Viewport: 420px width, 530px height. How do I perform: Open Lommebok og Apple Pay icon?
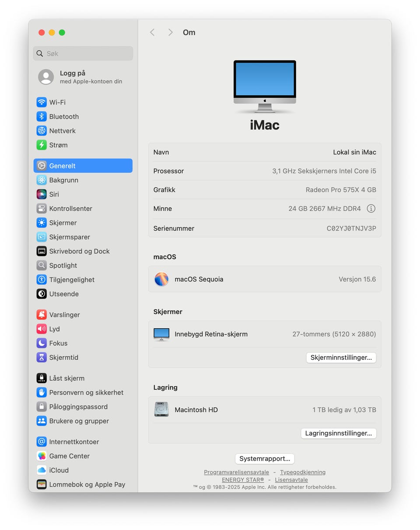[x=42, y=484]
